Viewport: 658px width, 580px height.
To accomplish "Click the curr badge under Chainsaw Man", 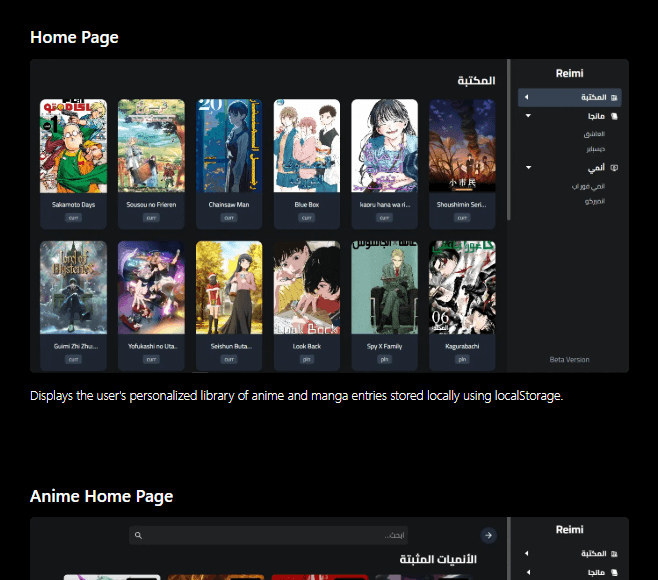I will tap(229, 218).
